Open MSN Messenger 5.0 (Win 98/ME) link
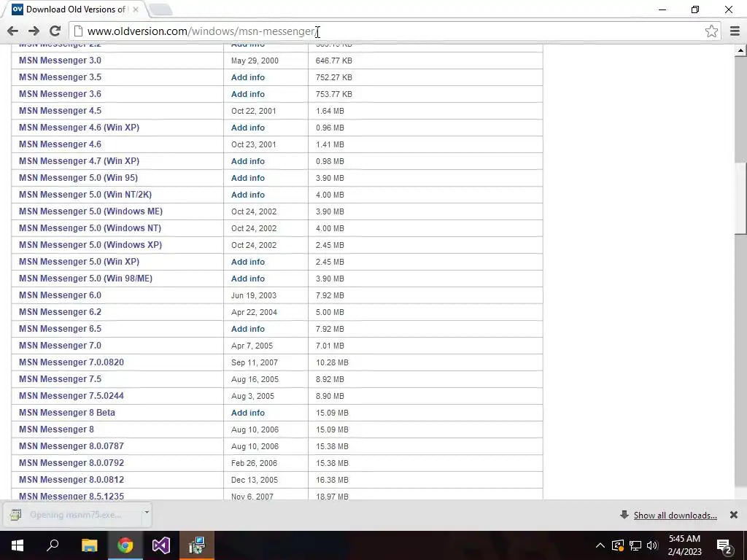Image resolution: width=747 pixels, height=560 pixels. 86,279
